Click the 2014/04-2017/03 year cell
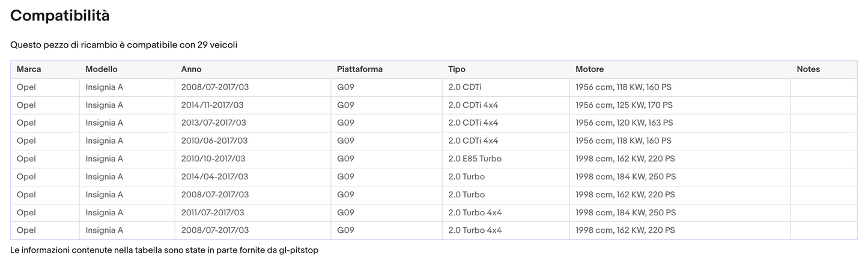 click(x=214, y=177)
